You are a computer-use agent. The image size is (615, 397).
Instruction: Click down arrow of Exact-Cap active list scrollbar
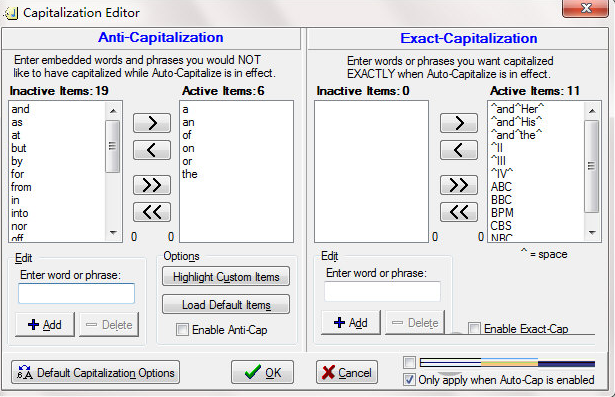592,233
